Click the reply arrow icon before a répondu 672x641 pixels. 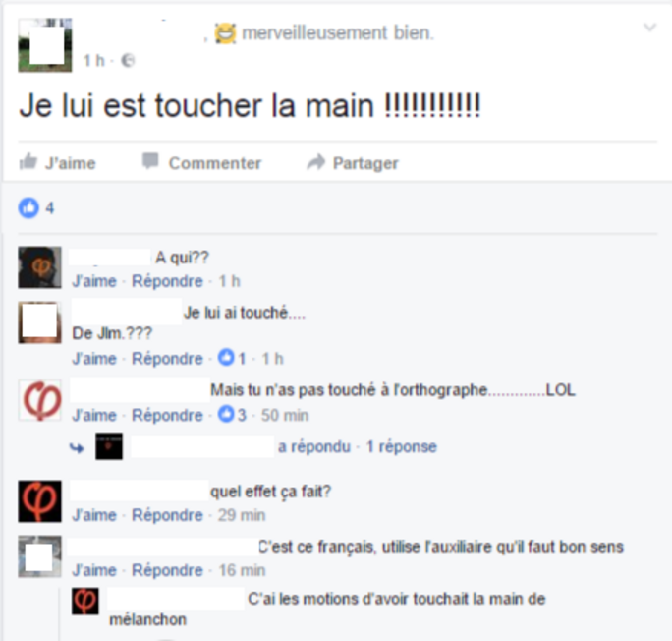click(x=78, y=448)
